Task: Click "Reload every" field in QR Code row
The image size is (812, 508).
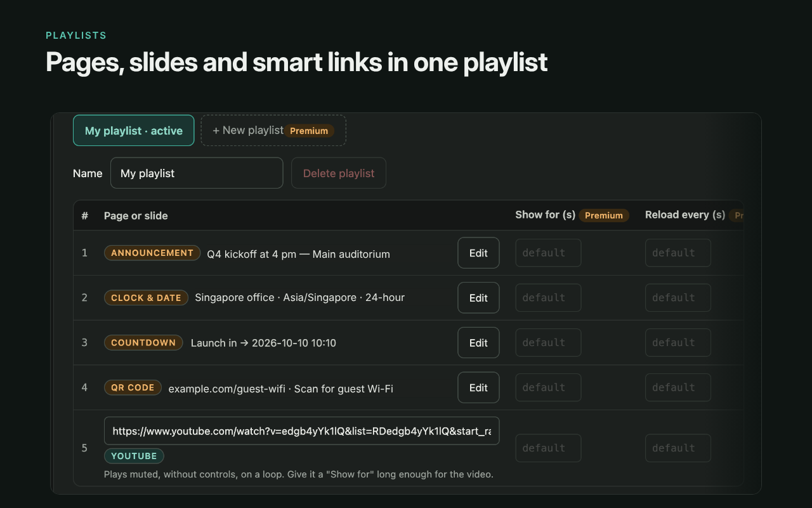Action: 678,388
